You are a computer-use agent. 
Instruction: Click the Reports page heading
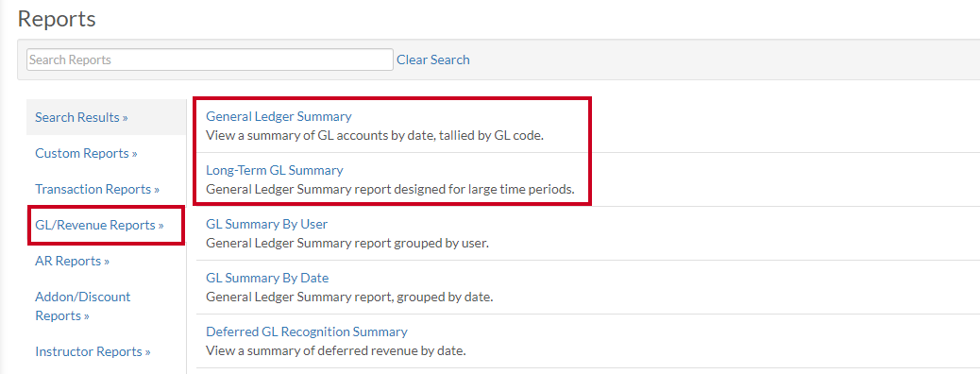[x=57, y=19]
